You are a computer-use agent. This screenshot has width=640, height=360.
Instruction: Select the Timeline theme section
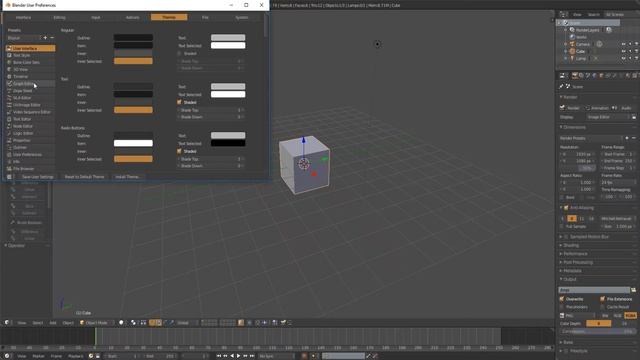[x=30, y=76]
